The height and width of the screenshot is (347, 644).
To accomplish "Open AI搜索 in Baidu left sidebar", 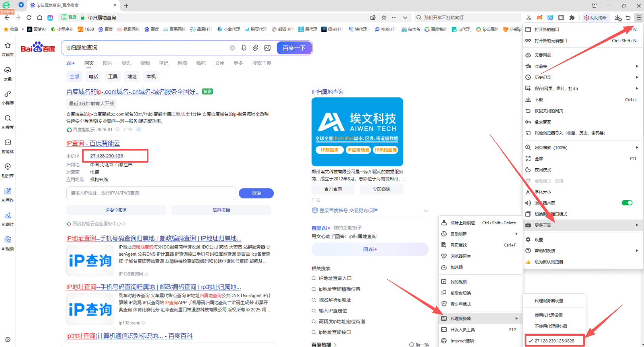I will coord(8,122).
